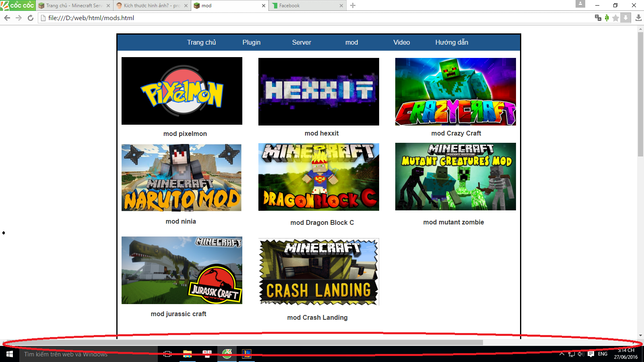Open the browser downloads icon

[x=638, y=18]
